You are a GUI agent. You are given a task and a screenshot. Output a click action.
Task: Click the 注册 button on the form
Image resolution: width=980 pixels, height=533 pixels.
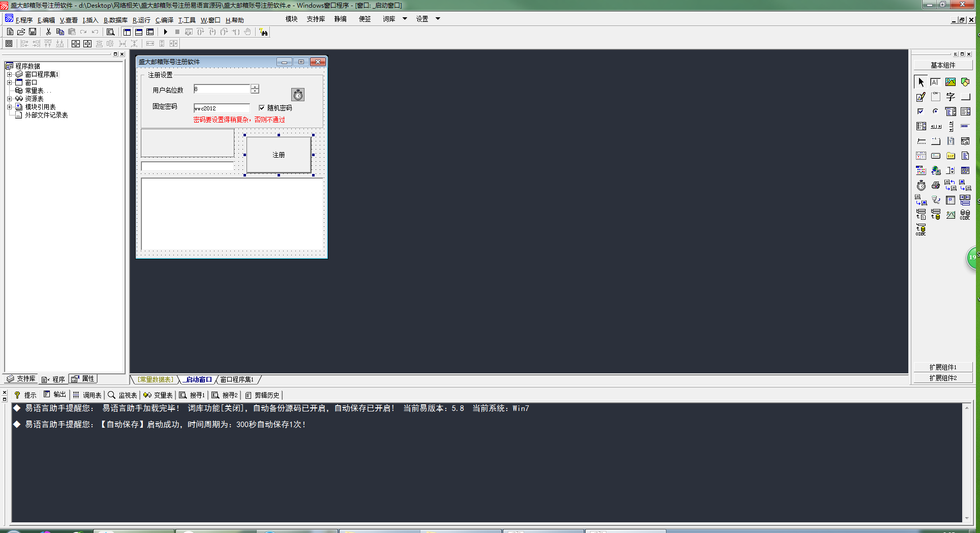coord(279,155)
